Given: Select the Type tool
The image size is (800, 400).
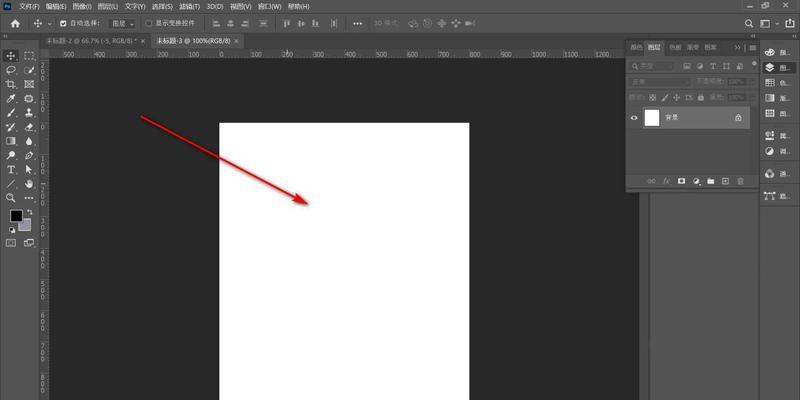Looking at the screenshot, I should [11, 169].
